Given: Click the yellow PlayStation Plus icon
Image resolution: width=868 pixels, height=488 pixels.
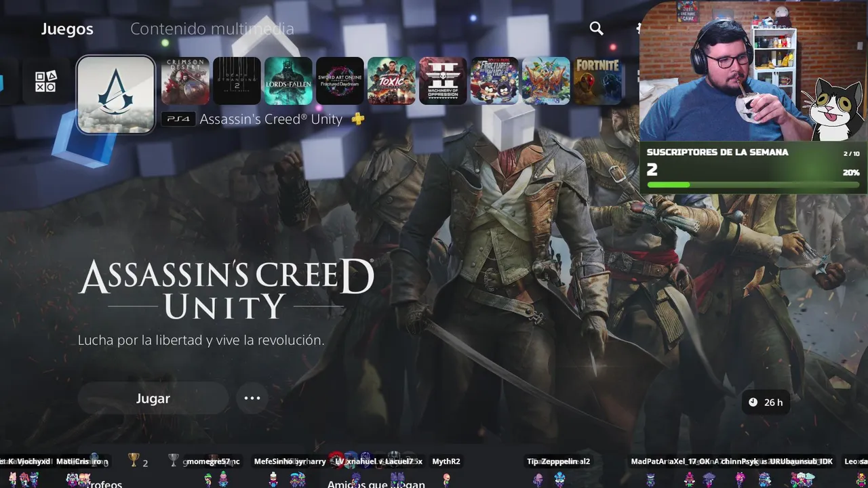Looking at the screenshot, I should [358, 119].
